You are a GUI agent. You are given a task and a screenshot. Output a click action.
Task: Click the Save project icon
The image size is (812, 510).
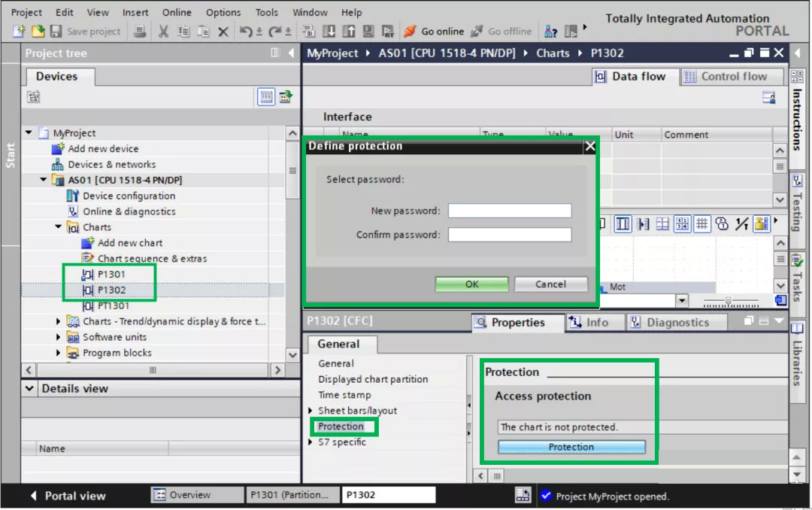[56, 32]
